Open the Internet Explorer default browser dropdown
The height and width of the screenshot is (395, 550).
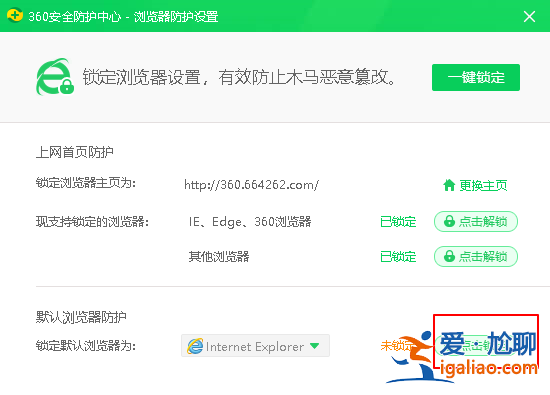pos(255,346)
